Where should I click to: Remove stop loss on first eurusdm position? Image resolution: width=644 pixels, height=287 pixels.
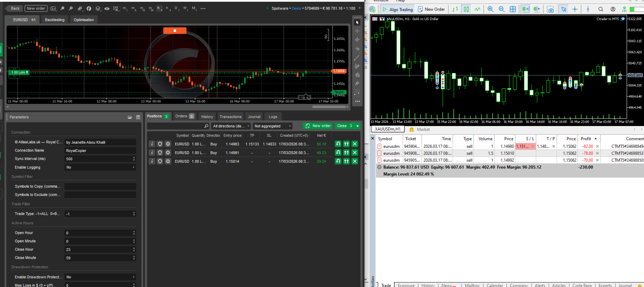tap(533, 146)
